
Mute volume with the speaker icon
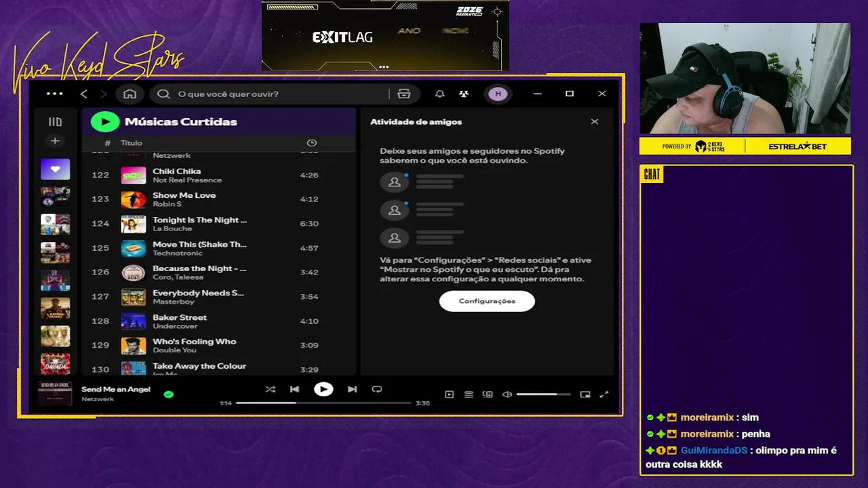pos(507,394)
